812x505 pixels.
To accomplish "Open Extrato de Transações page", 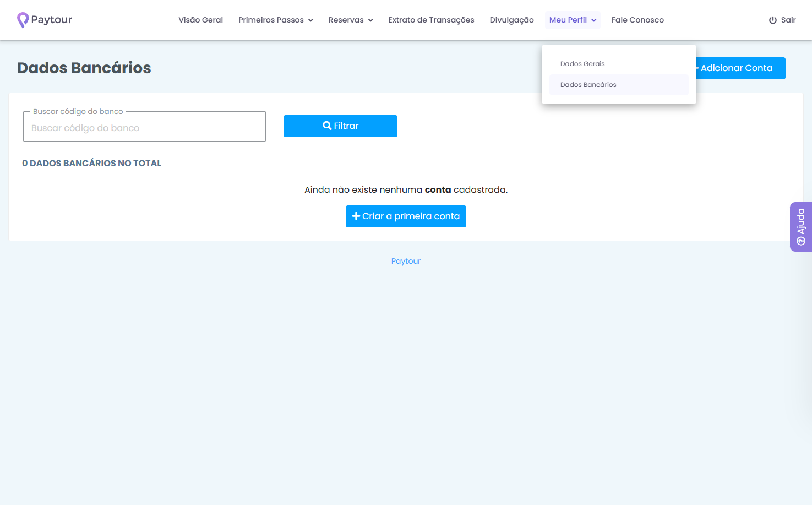I will coord(431,20).
